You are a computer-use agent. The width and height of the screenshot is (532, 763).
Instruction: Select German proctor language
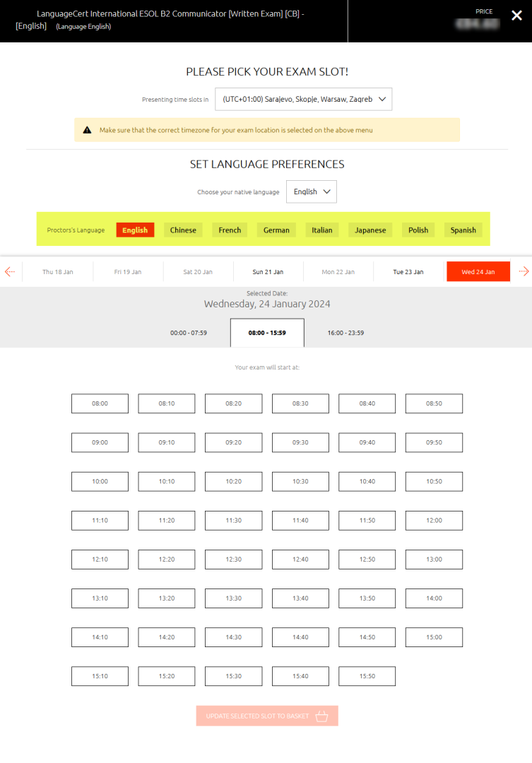click(x=276, y=230)
